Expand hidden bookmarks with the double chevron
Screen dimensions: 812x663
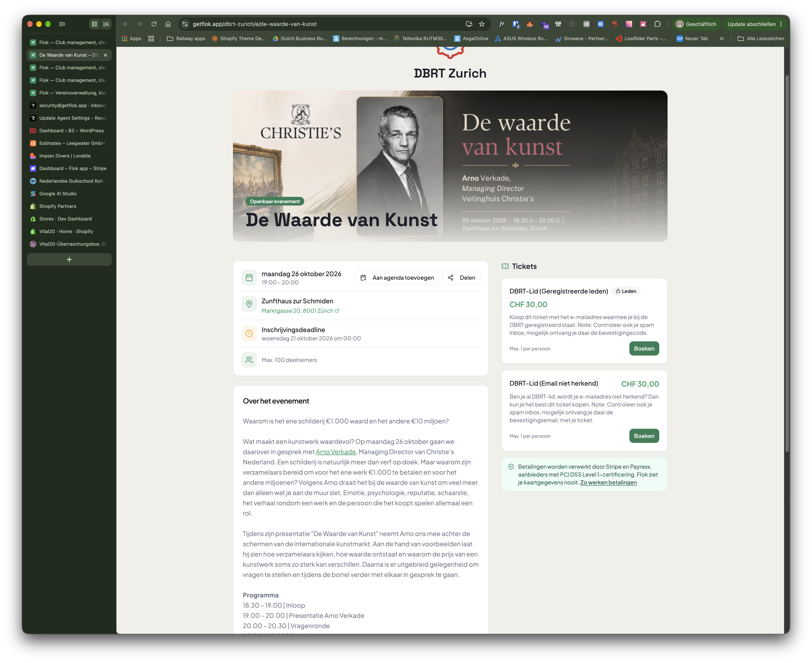(721, 39)
